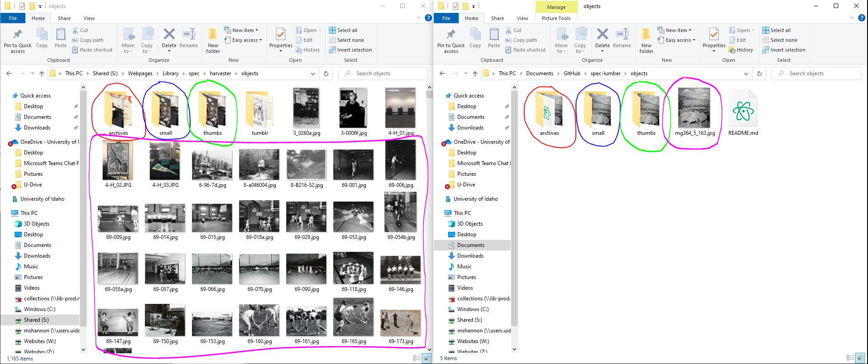The width and height of the screenshot is (868, 364).
Task: Open the New item dropdown in left window
Action: (x=241, y=30)
